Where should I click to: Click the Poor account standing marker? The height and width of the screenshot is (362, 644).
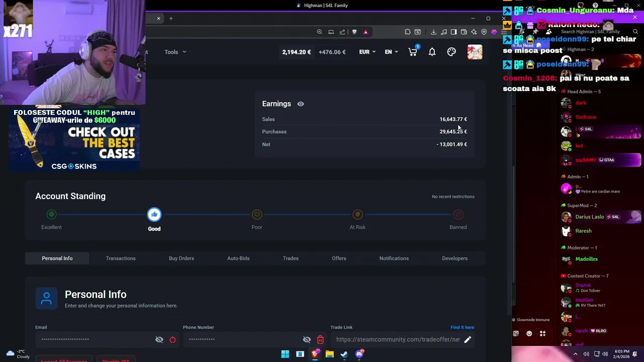coord(257,215)
